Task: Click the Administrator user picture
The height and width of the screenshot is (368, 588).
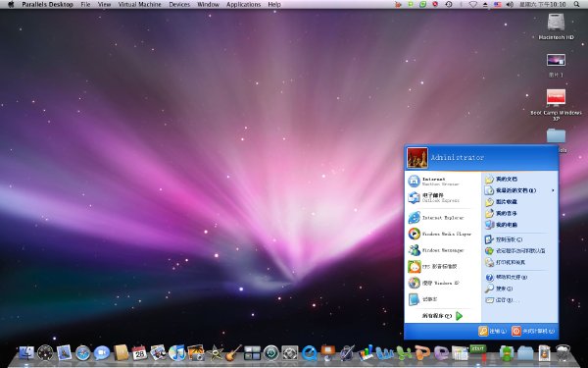Action: tap(417, 158)
